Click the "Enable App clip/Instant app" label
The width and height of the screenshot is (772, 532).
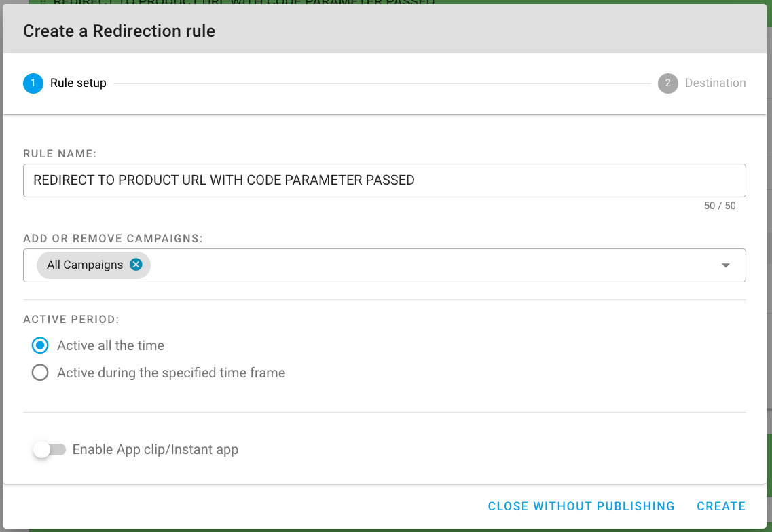(x=155, y=449)
